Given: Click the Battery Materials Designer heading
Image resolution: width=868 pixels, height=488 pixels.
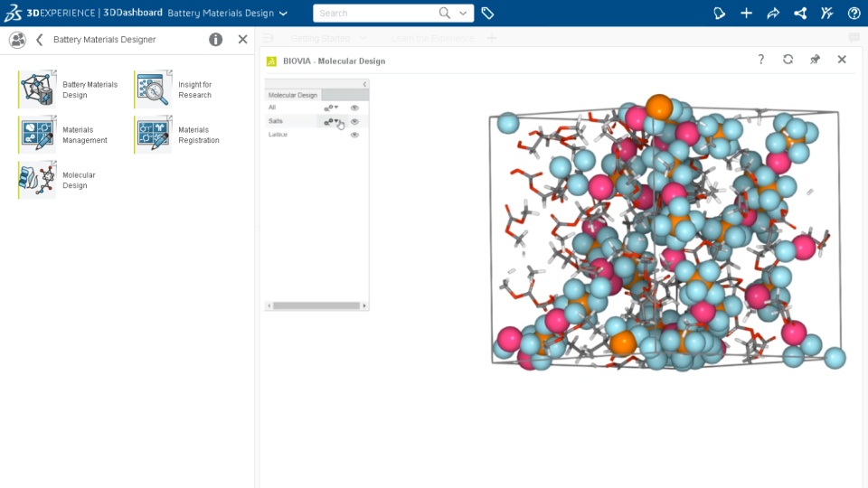Looking at the screenshot, I should [x=105, y=39].
